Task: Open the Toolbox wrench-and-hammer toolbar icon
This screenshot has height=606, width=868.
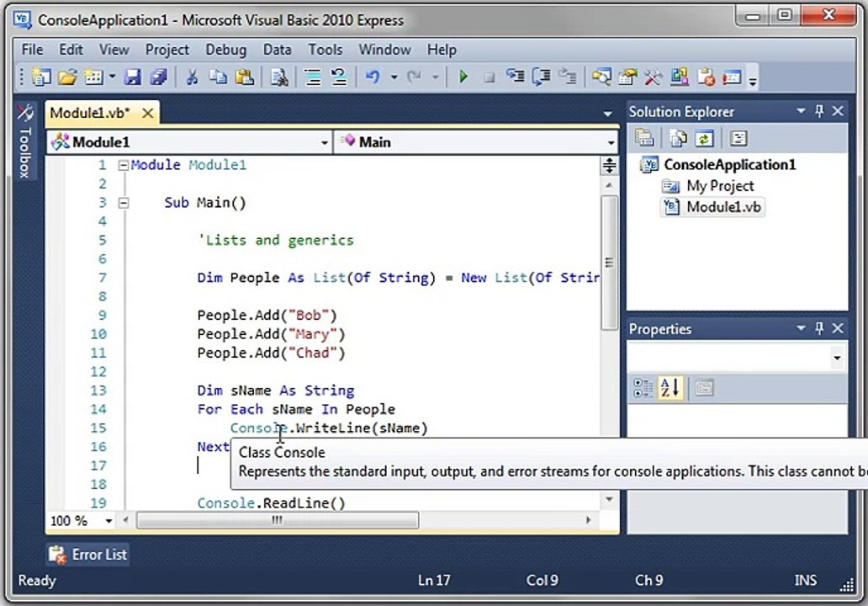Action: 654,77
